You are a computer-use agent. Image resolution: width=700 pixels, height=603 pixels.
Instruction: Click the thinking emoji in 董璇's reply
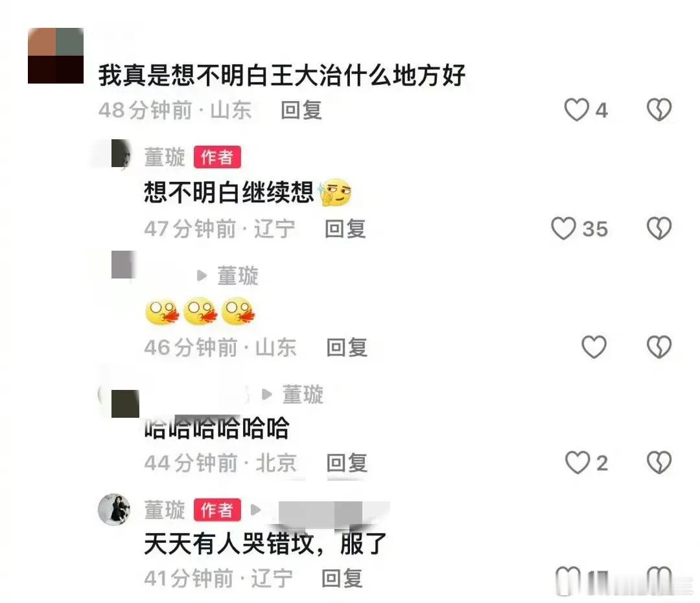(x=335, y=192)
